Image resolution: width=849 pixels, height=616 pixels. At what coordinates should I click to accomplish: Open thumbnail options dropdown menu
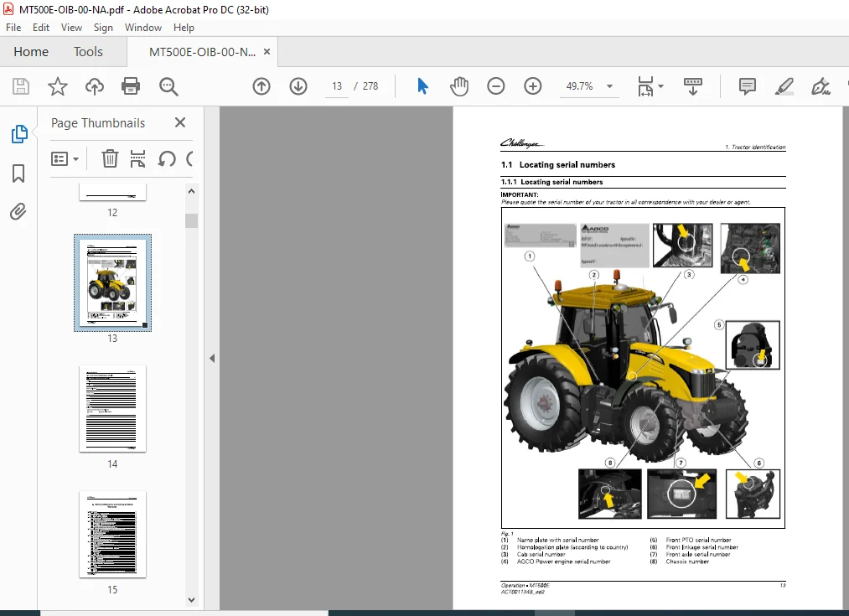[x=65, y=159]
